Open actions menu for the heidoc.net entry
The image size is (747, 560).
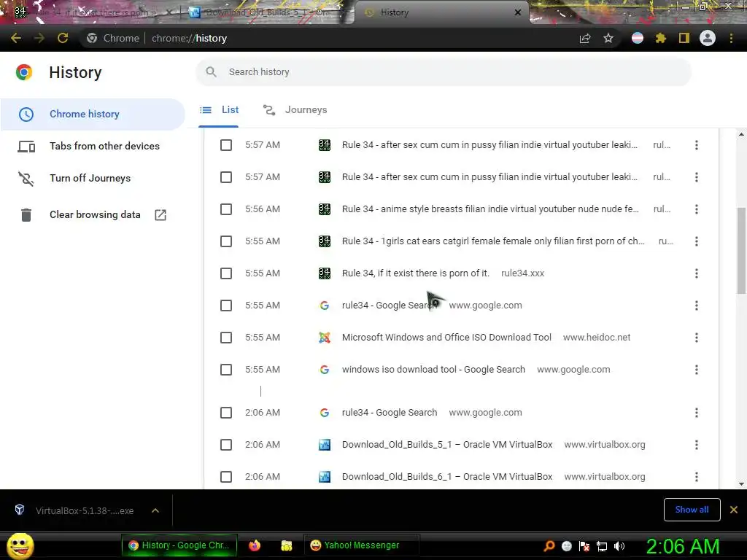(x=697, y=338)
